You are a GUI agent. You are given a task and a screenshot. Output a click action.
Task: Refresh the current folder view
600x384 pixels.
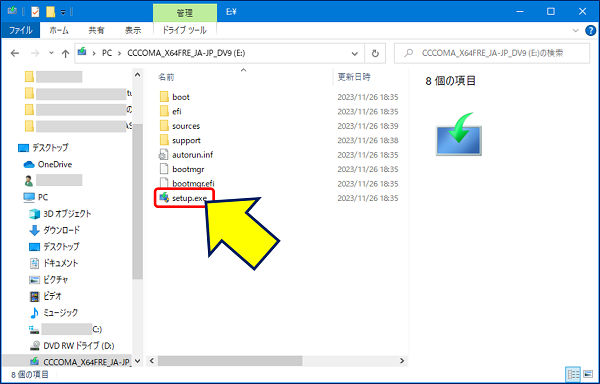(x=375, y=54)
